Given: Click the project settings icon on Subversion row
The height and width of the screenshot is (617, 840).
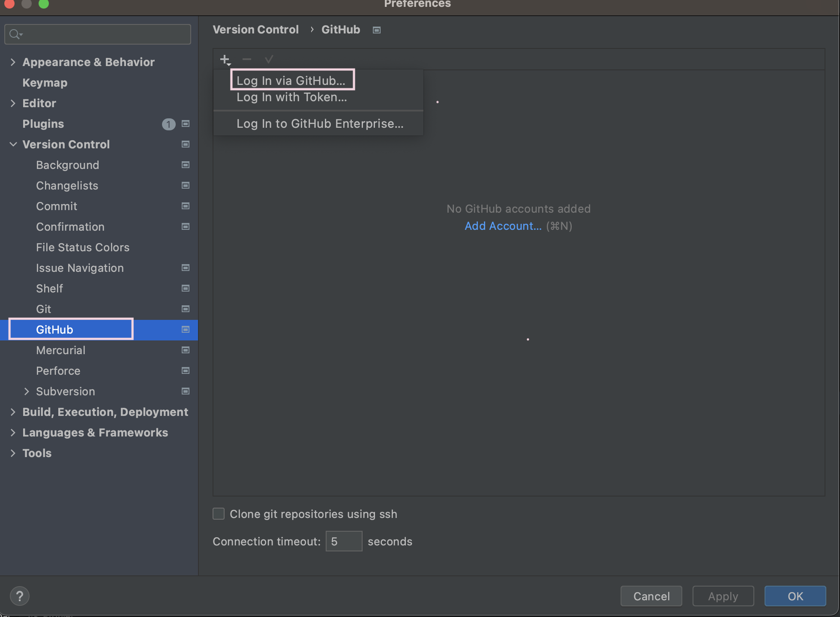Looking at the screenshot, I should pyautogui.click(x=186, y=391).
